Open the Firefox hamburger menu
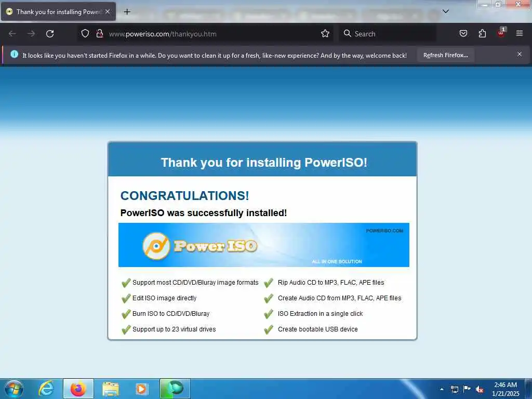Screen dimensions: 532x399 [x=520, y=33]
